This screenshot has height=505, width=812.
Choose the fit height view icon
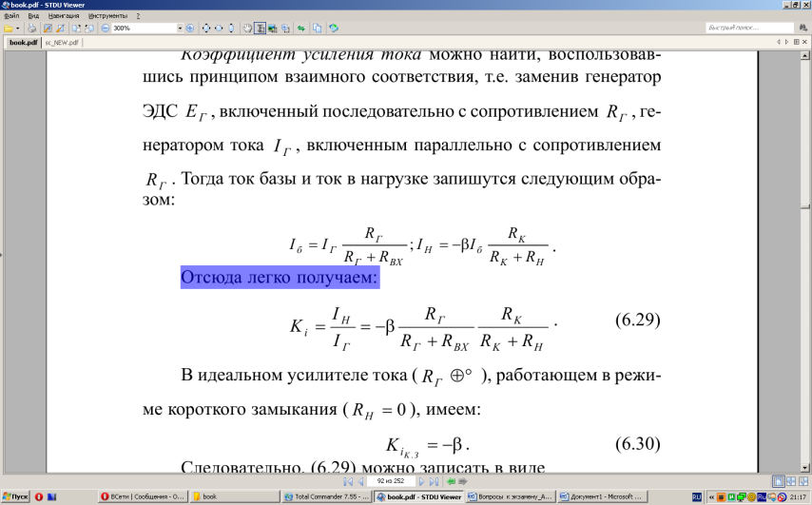(231, 29)
